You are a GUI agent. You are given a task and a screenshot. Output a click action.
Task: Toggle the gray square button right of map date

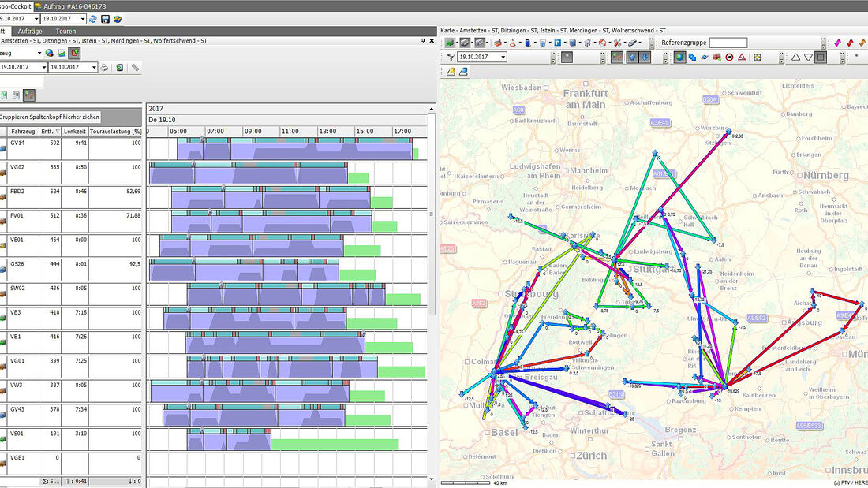[x=567, y=57]
